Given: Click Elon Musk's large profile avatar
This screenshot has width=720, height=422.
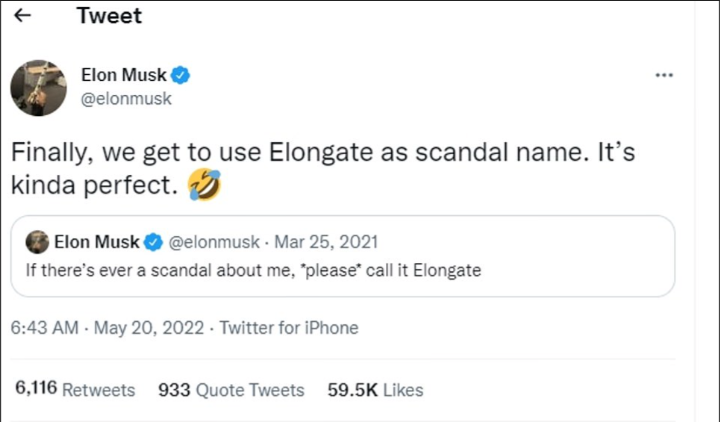Looking at the screenshot, I should pos(38,87).
